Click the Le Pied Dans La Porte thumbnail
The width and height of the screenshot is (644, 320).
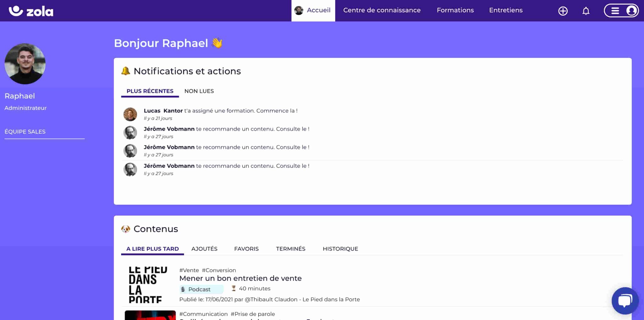148,285
